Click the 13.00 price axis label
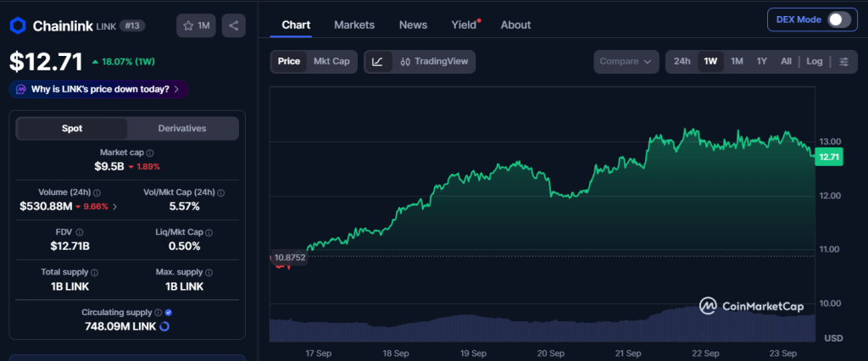 (829, 142)
